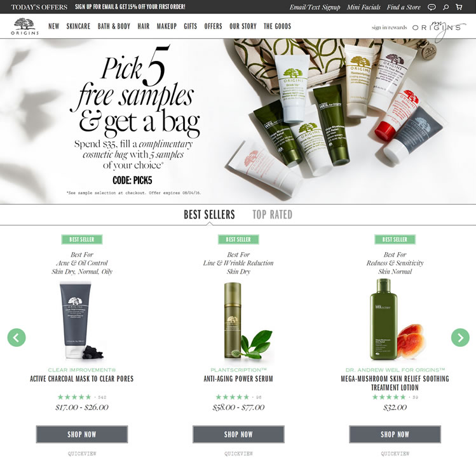Open the live chat bubble icon
Screen dimensions: 476x463
click(432, 7)
